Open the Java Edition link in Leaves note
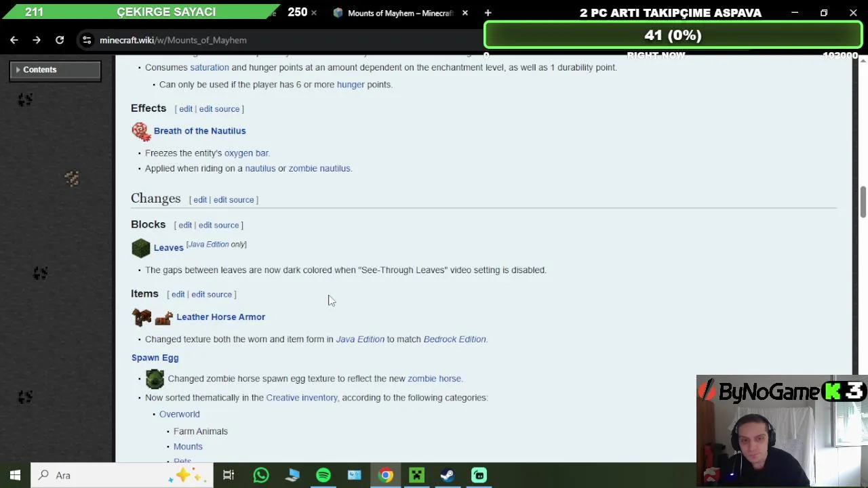Image resolution: width=868 pixels, height=488 pixels. click(208, 245)
